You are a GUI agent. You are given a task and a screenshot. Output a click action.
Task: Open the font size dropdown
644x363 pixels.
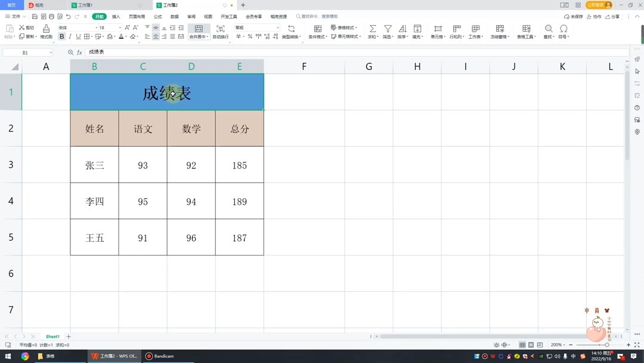pyautogui.click(x=119, y=27)
